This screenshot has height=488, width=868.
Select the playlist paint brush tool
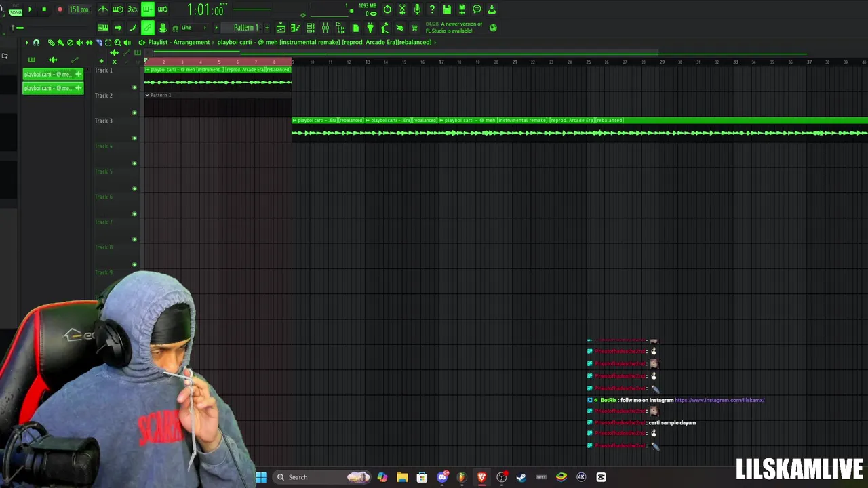pyautogui.click(x=60, y=43)
